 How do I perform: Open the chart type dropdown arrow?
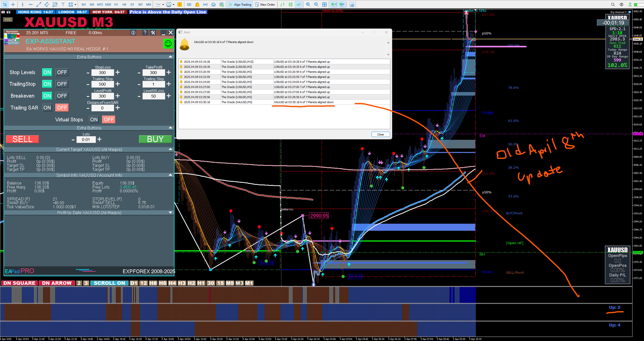click(163, 5)
